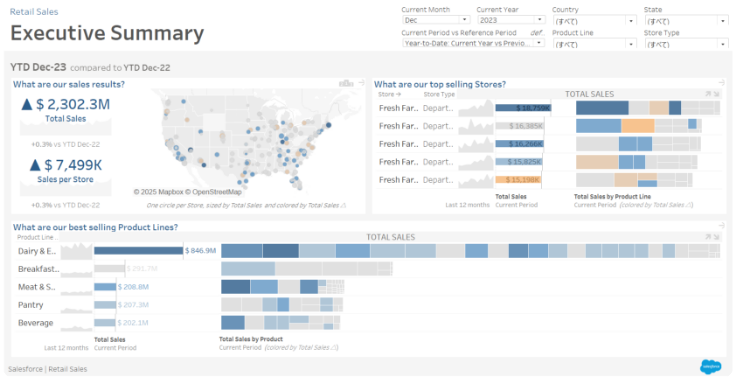Image resolution: width=736 pixels, height=381 pixels.
Task: Select the Breakfast.. product line row label
Action: pos(39,269)
